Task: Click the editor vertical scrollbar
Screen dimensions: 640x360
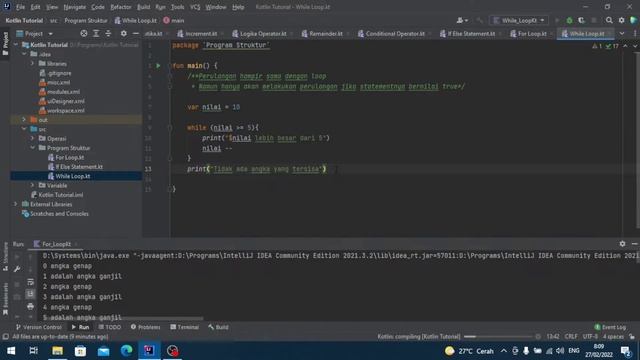Action: 638,141
